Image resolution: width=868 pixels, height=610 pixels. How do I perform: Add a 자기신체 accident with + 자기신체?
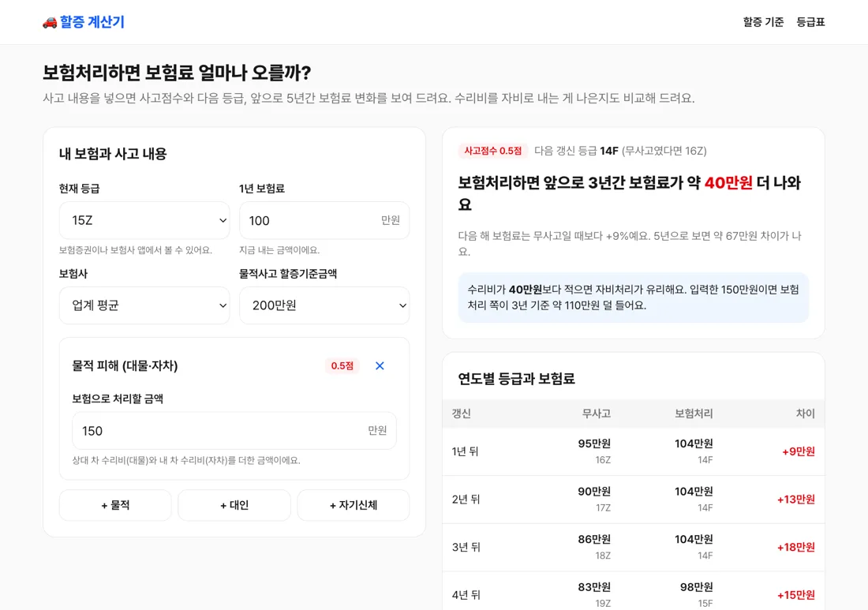[x=354, y=505]
